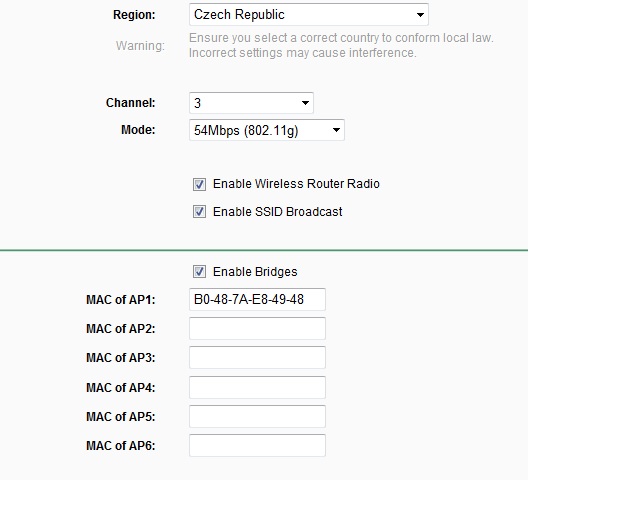This screenshot has width=626, height=508.
Task: Expand the Channel dropdown set to 3
Action: tap(251, 103)
